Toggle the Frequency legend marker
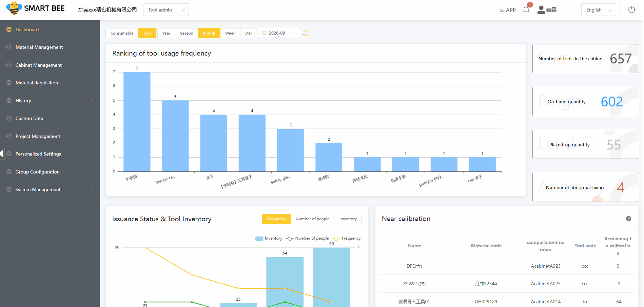The height and width of the screenshot is (307, 644). 336,239
